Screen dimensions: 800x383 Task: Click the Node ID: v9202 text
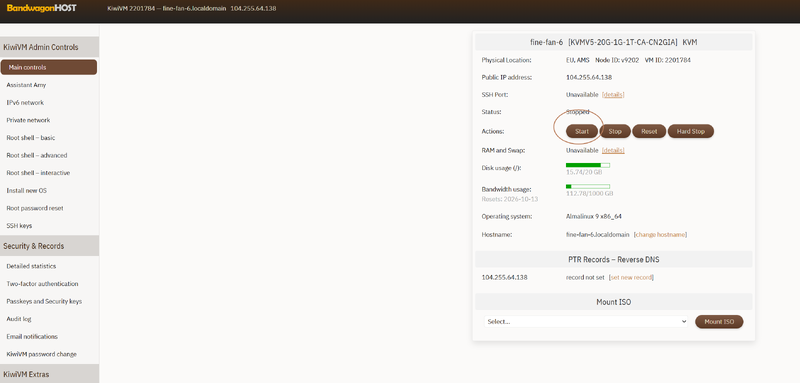[x=617, y=60]
